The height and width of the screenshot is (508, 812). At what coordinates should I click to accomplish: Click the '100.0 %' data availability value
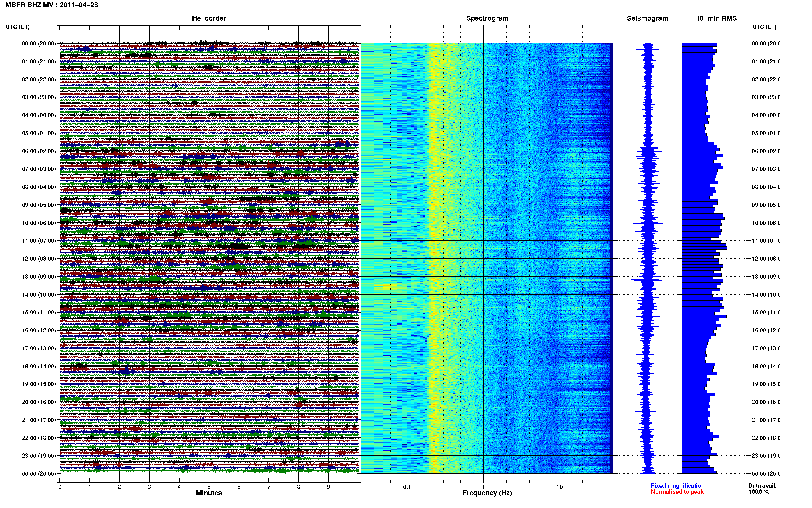[759, 492]
